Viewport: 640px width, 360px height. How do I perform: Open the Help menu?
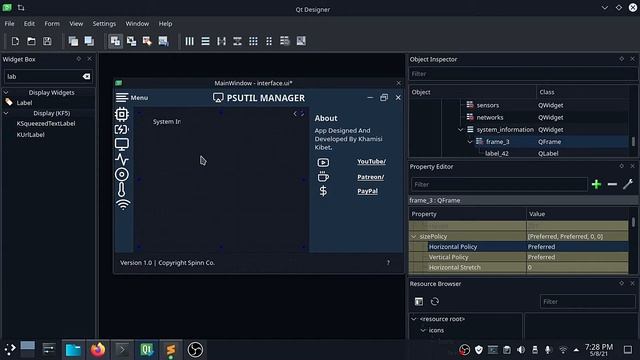pos(165,24)
